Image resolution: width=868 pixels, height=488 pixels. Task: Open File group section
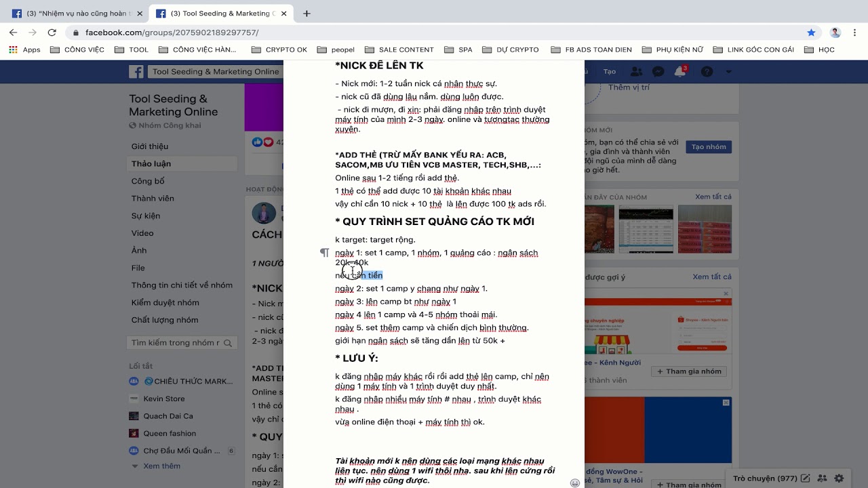[138, 268]
